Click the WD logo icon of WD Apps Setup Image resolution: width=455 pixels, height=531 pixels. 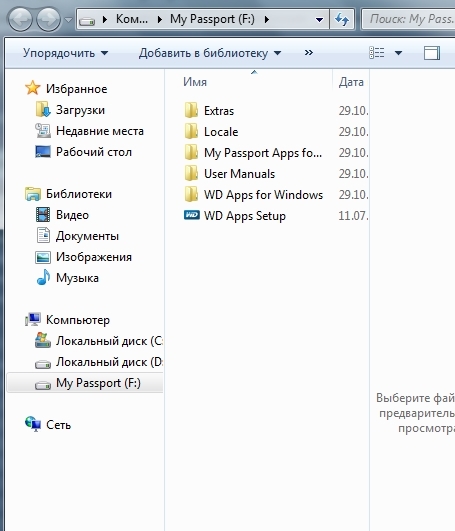[192, 214]
